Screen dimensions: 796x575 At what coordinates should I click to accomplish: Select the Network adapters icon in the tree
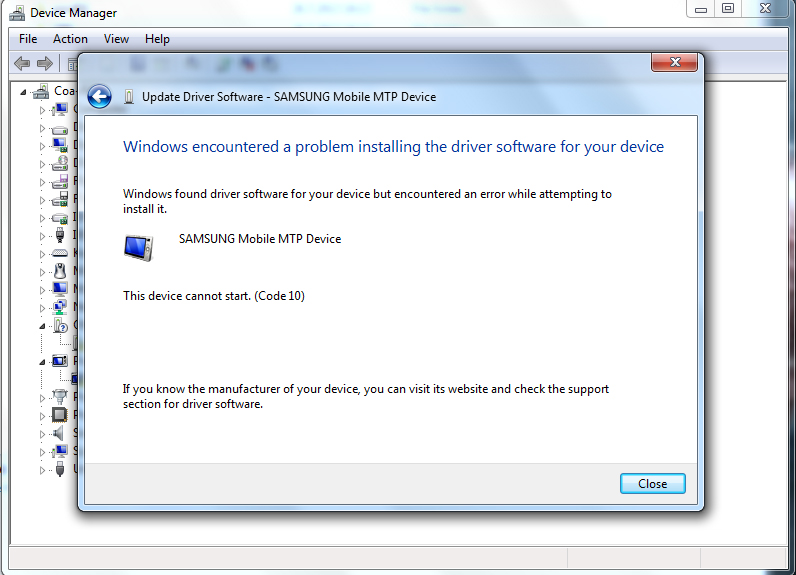pos(60,307)
